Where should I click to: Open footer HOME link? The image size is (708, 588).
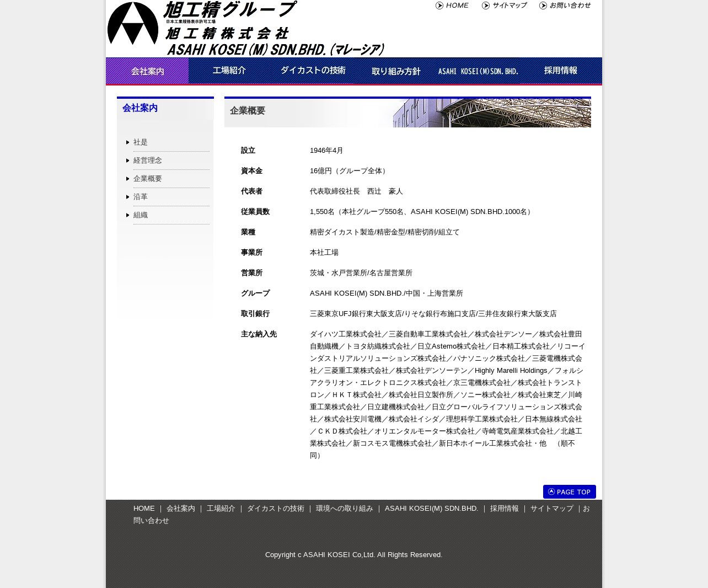point(144,509)
